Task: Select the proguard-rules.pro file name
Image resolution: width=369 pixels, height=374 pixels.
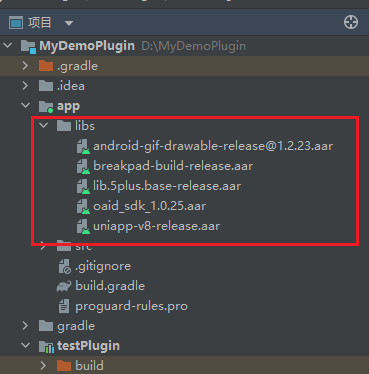Action: [132, 306]
